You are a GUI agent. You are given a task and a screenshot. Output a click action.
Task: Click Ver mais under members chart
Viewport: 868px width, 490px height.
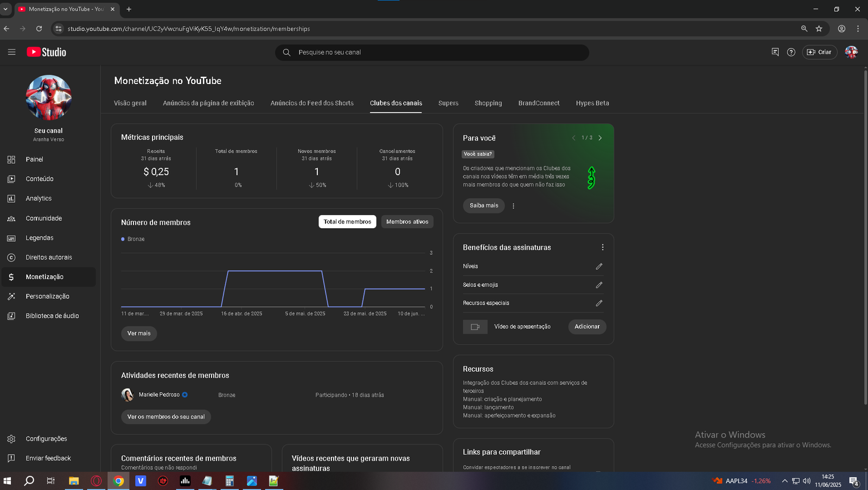click(139, 333)
